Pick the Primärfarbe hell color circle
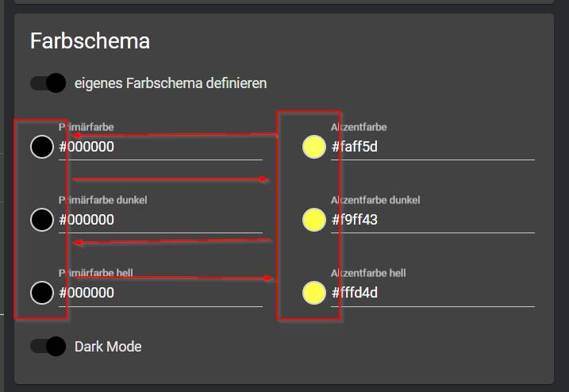The width and height of the screenshot is (569, 392). tap(42, 293)
